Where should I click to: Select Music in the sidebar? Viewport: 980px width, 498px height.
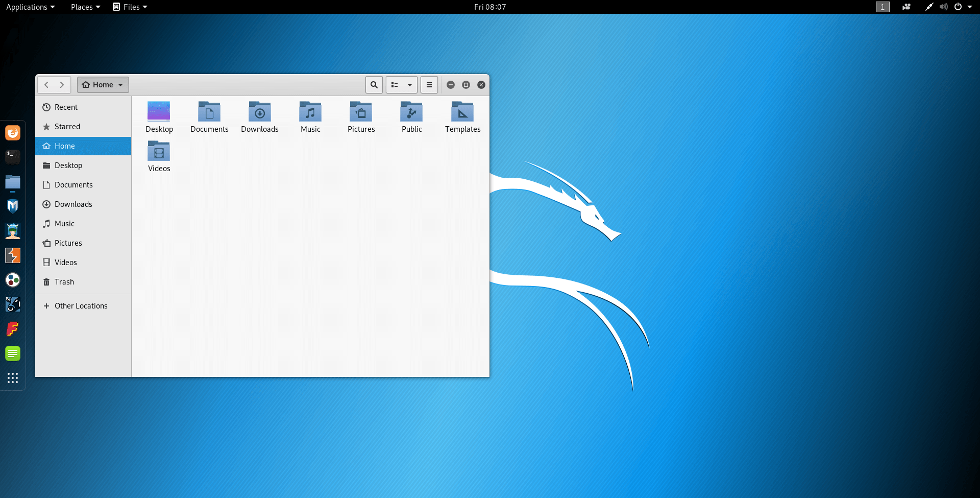coord(83,224)
